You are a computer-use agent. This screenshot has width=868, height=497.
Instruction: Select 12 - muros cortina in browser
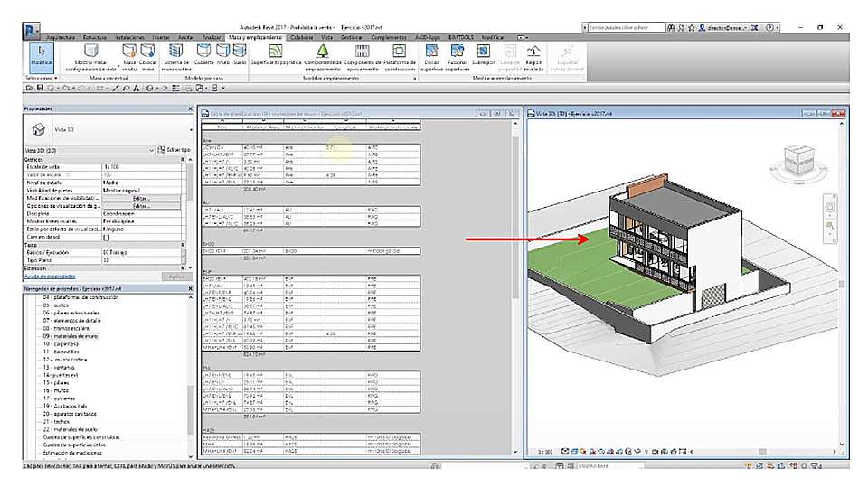tap(65, 359)
